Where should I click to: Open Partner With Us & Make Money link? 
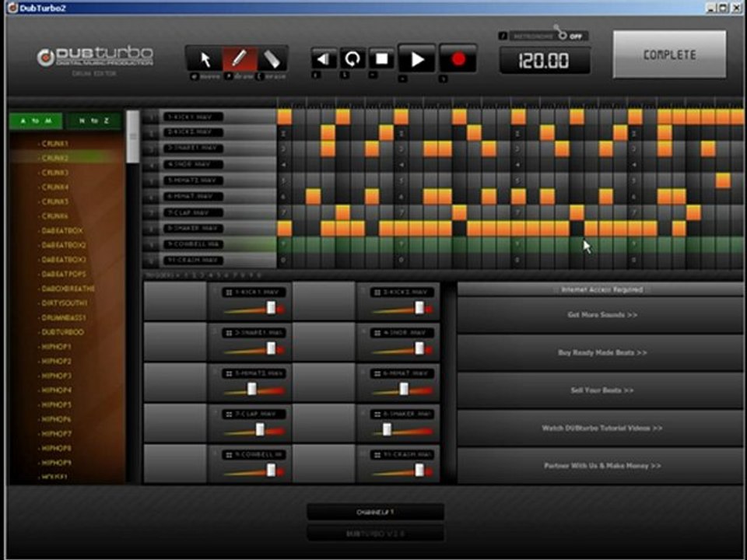click(601, 466)
